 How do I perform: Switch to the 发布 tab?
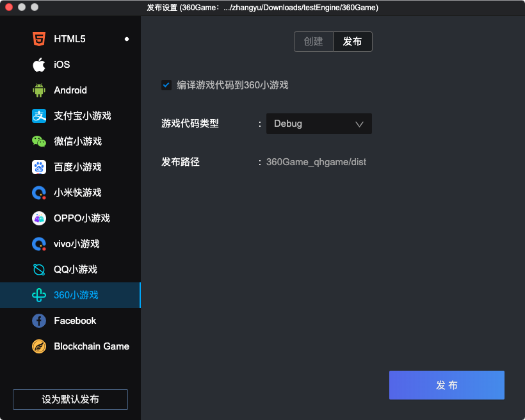pyautogui.click(x=352, y=42)
